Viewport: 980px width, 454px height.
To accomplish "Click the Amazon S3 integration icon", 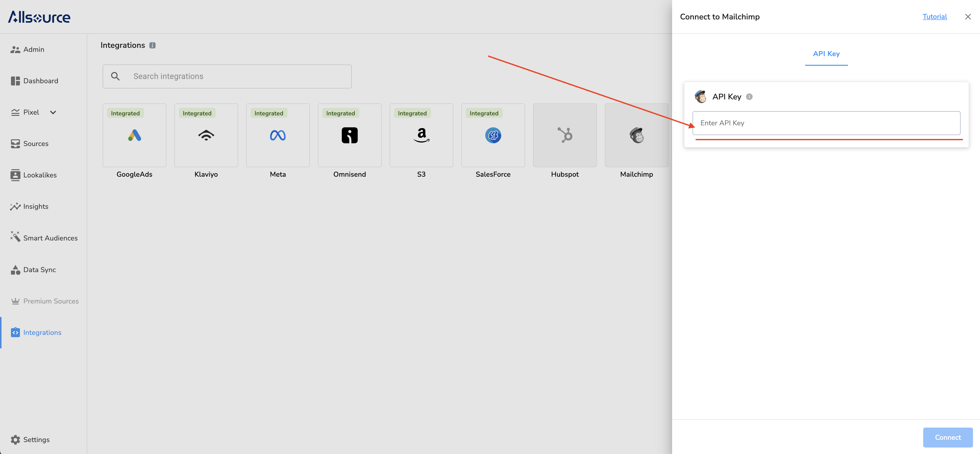I will coord(421,136).
